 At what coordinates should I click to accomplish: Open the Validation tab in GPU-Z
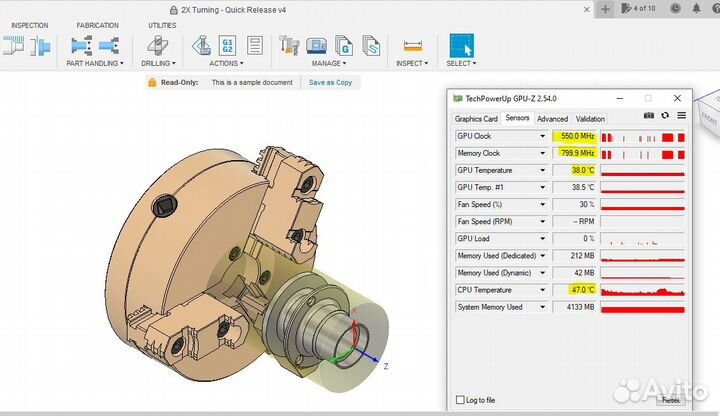point(590,118)
